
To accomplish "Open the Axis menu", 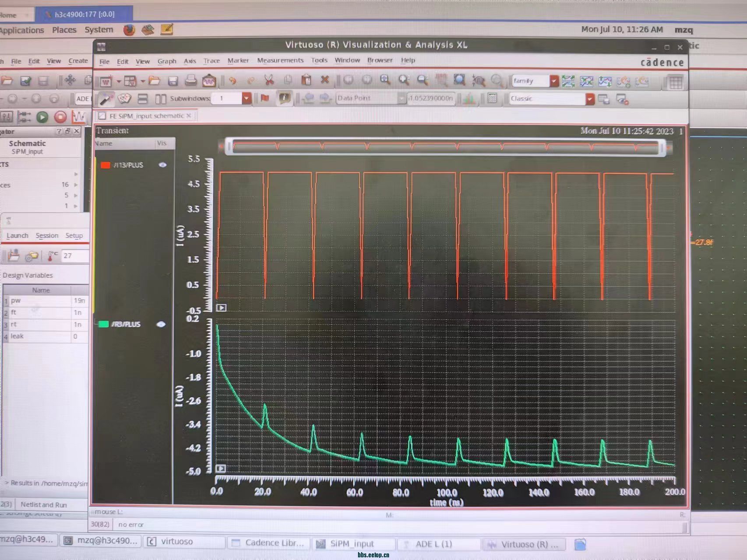I will 190,61.
